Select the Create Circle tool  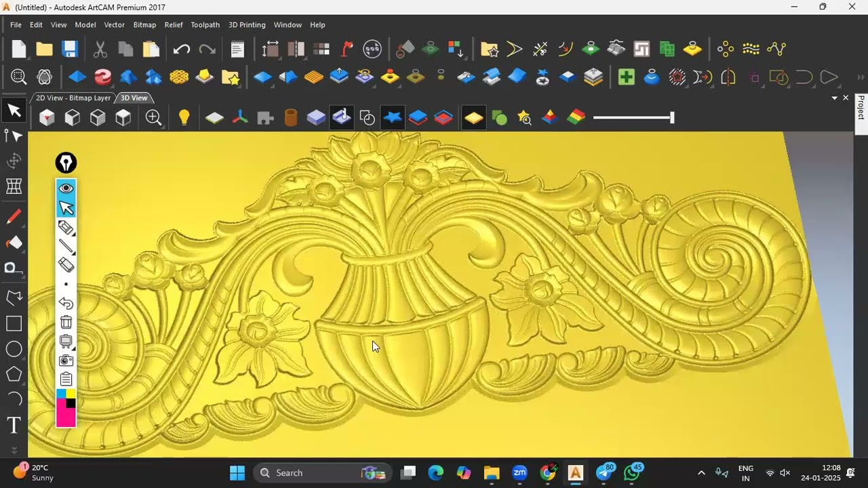click(14, 349)
